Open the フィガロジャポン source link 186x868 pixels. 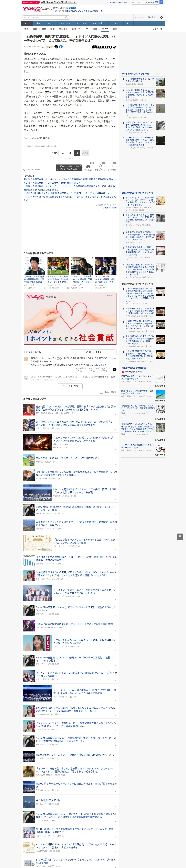click(x=110, y=208)
